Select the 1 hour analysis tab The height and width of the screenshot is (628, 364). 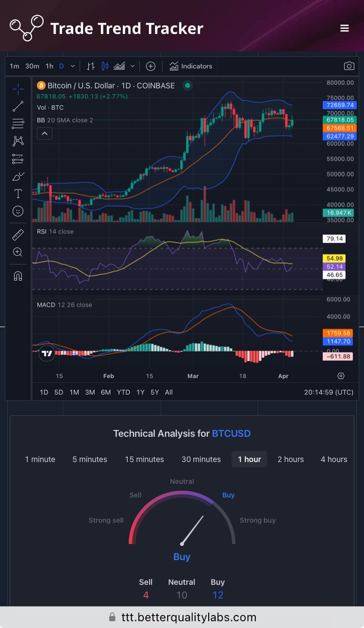[249, 459]
